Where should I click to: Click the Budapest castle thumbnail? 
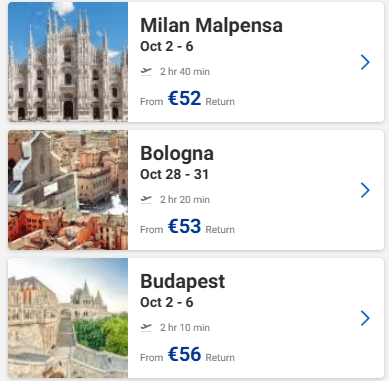pyautogui.click(x=68, y=318)
